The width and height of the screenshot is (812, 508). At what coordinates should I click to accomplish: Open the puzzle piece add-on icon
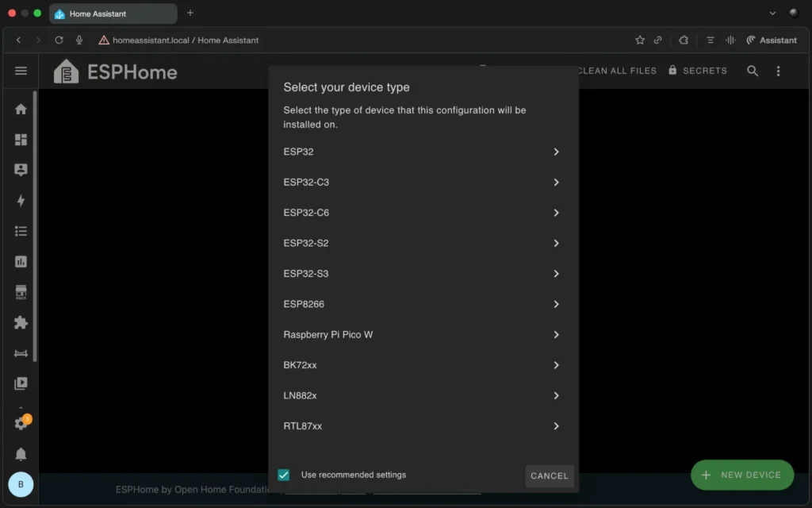tap(21, 322)
